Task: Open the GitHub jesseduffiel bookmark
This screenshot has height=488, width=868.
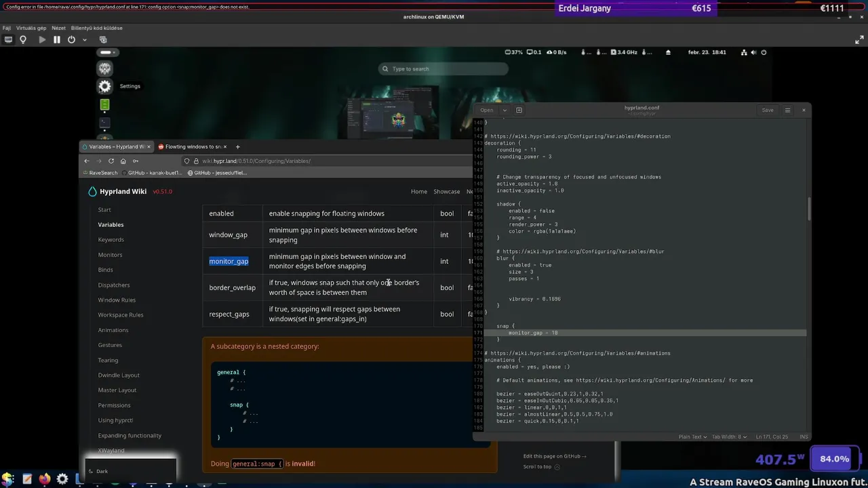Action: [217, 173]
